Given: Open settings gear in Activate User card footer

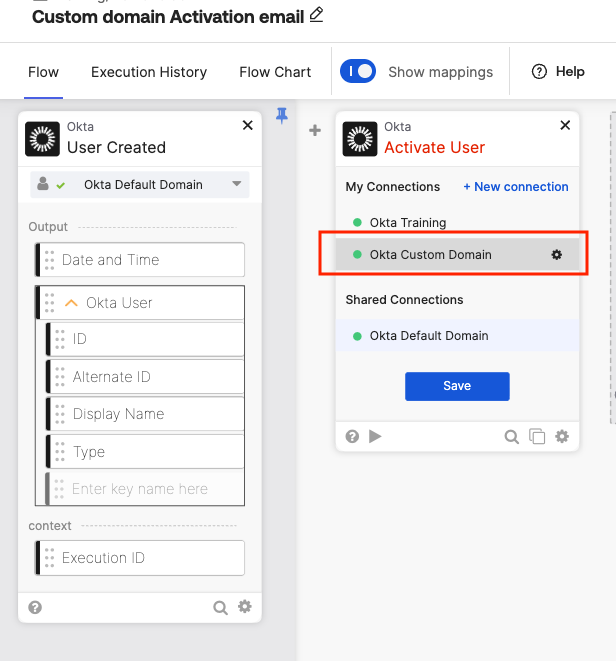Looking at the screenshot, I should [x=562, y=436].
